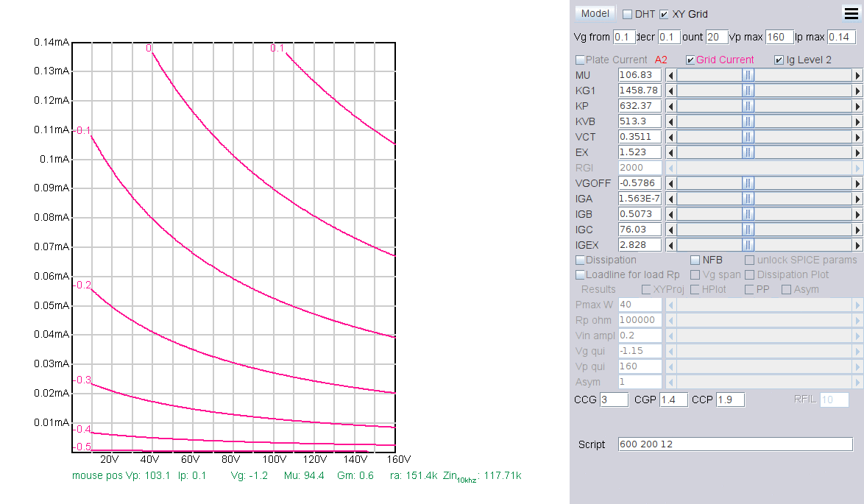Click the Script input field
The height and width of the screenshot is (504, 864).
coord(739,444)
